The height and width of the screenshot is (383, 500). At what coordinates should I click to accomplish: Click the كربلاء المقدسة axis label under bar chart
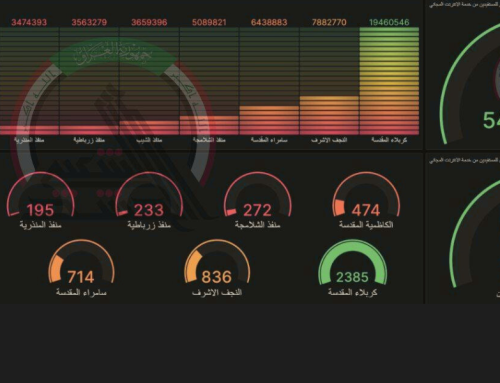click(389, 140)
